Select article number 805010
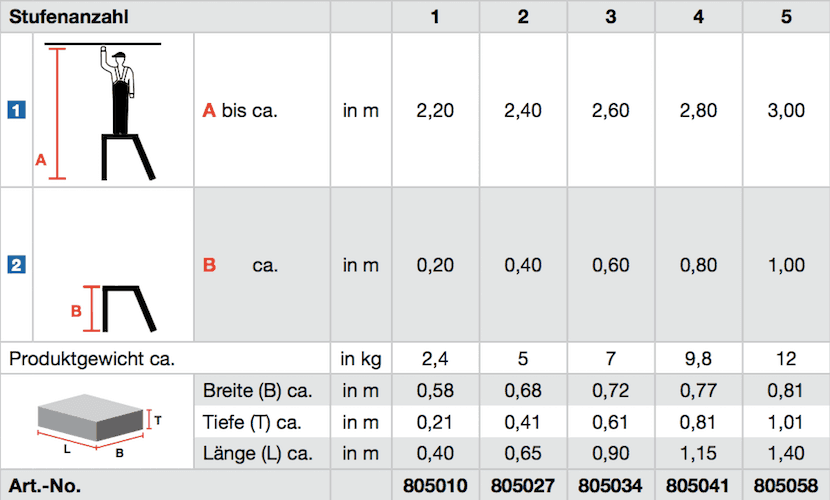830x500 pixels. pyautogui.click(x=435, y=486)
